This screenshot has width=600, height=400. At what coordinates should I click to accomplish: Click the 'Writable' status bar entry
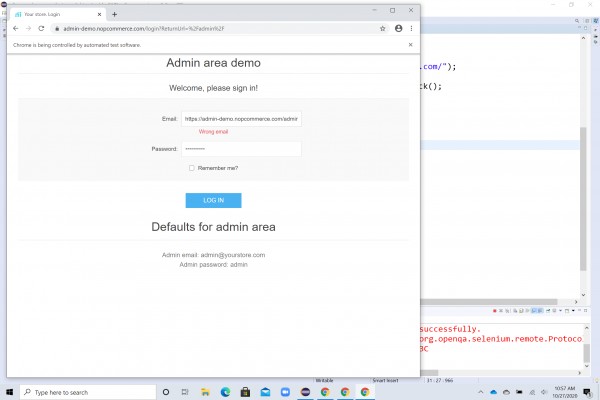(x=324, y=380)
